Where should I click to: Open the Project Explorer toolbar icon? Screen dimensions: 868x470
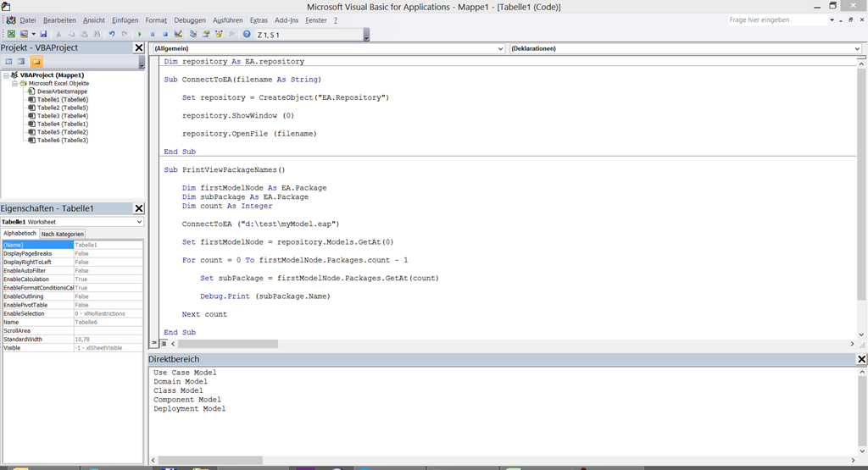tap(193, 34)
